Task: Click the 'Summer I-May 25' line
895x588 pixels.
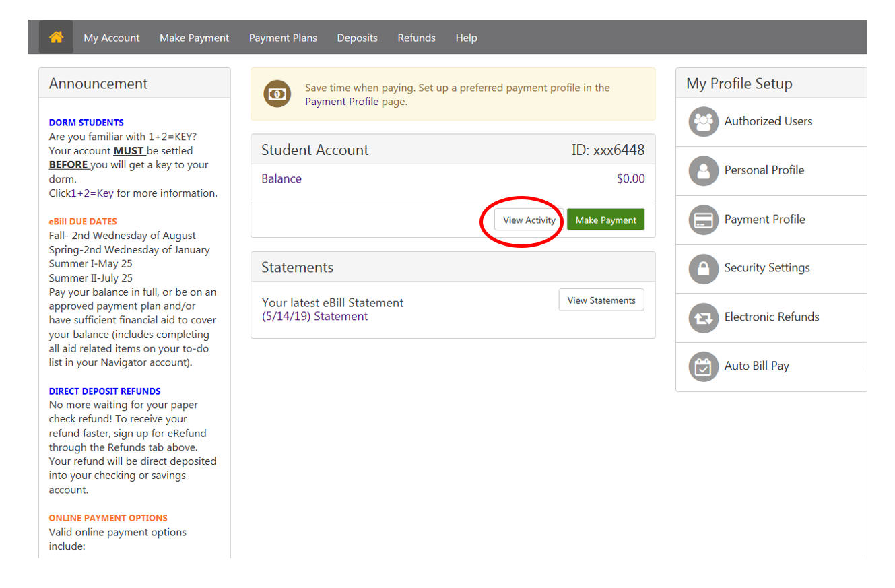Action: point(91,263)
